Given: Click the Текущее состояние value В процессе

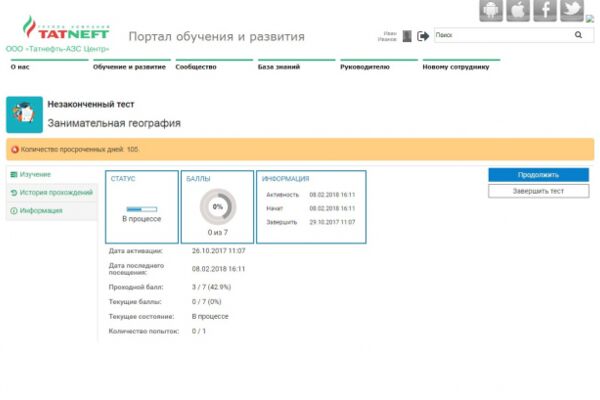Looking at the screenshot, I should point(210,317).
